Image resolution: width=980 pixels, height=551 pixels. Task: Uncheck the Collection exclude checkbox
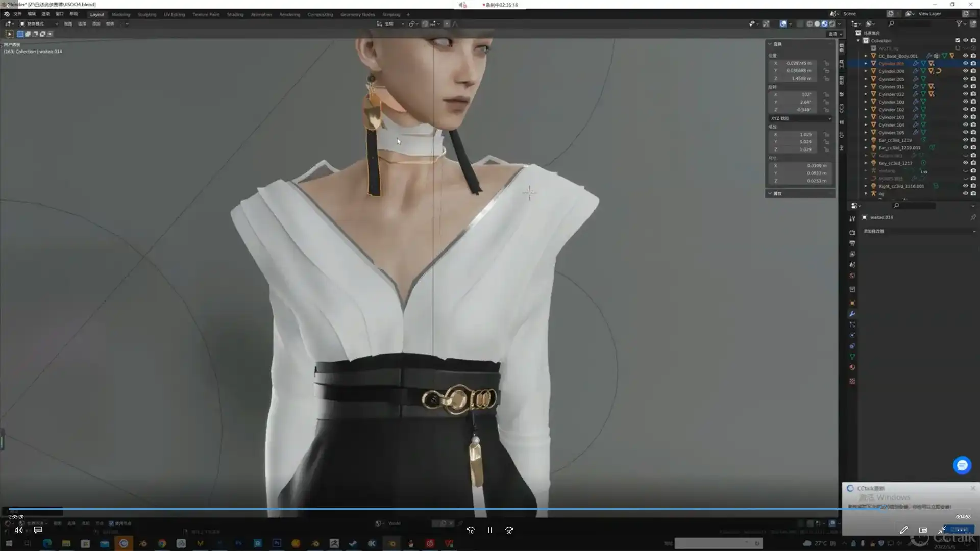pos(958,40)
